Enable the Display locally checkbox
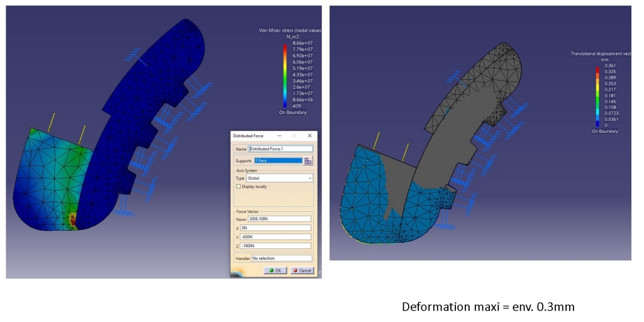Image resolution: width=644 pixels, height=322 pixels. click(238, 186)
